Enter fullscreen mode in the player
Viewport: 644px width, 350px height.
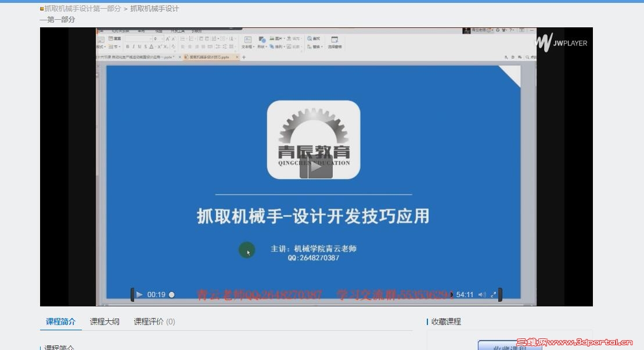pyautogui.click(x=493, y=295)
